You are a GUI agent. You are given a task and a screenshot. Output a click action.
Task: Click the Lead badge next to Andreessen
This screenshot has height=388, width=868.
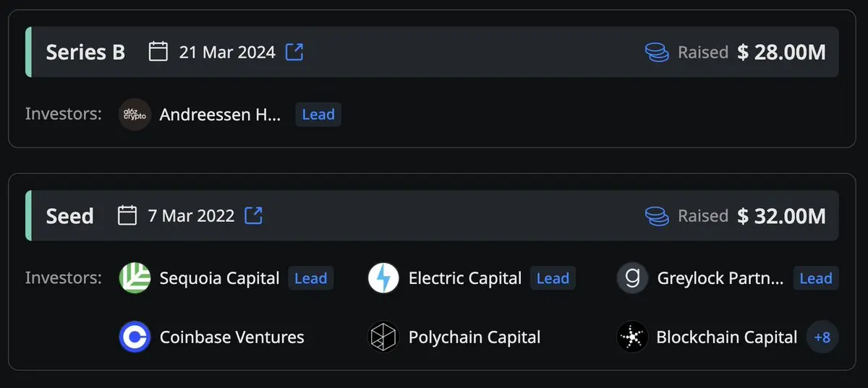318,114
